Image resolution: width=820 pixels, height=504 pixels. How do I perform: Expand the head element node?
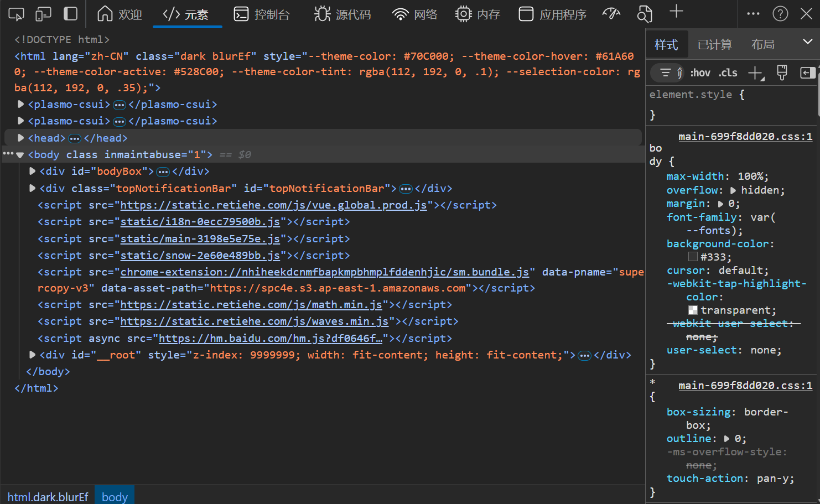click(x=20, y=138)
